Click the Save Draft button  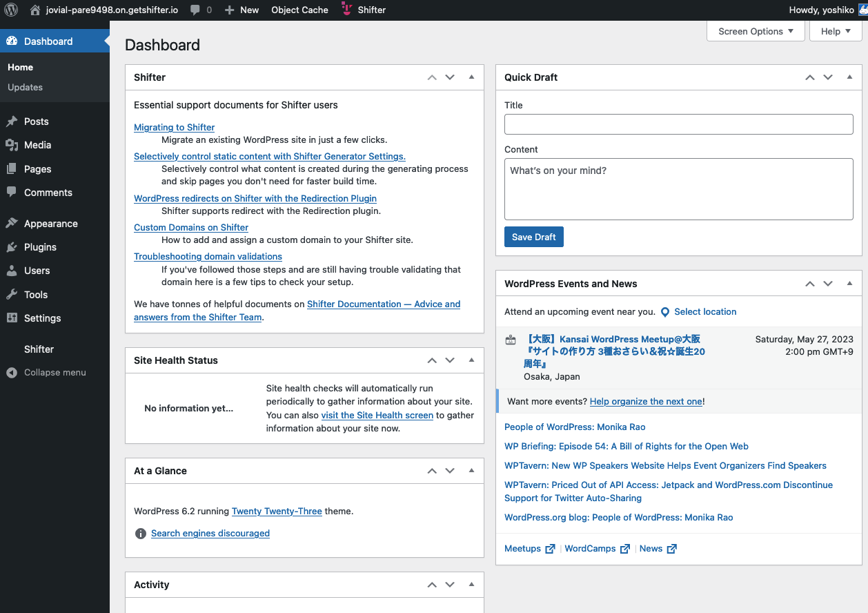tap(534, 237)
